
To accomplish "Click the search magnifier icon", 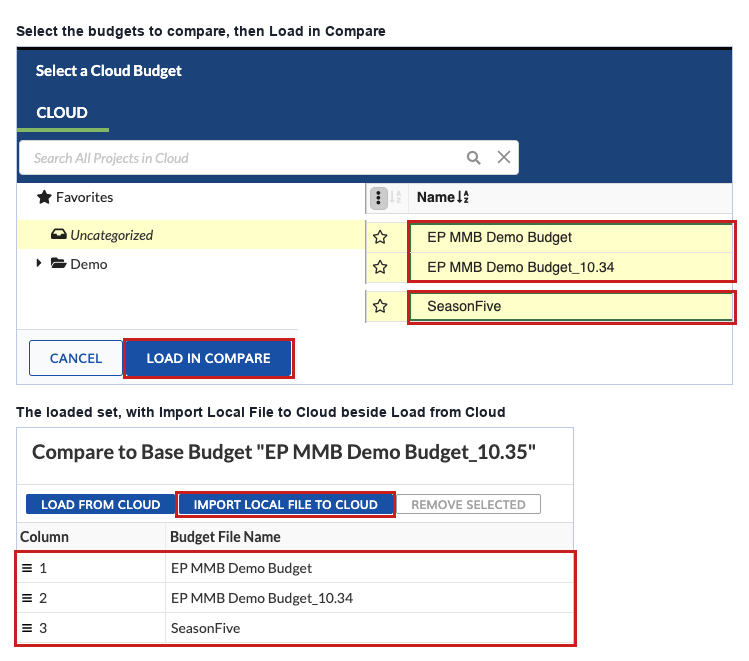I will [473, 158].
